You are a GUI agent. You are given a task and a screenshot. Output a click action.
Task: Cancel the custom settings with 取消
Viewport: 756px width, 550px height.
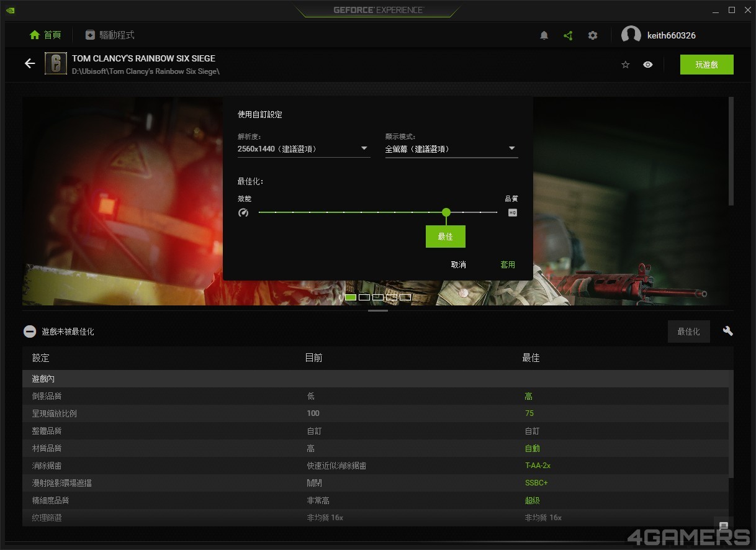(x=459, y=265)
